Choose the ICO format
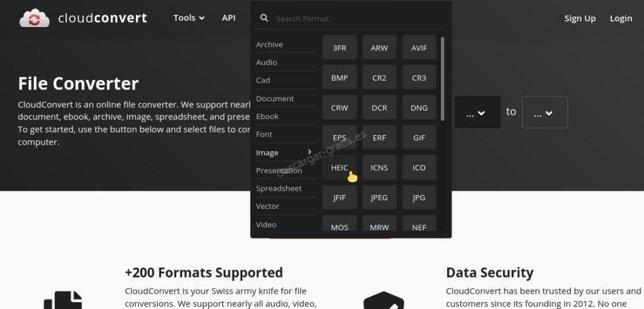644x309 pixels. coord(419,167)
